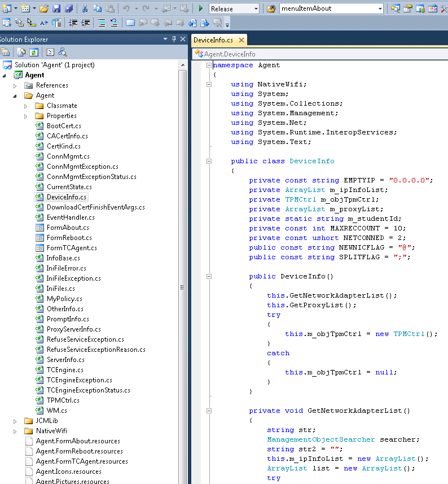
Task: Open the Undo history dropdown arrow
Action: coord(136,8)
